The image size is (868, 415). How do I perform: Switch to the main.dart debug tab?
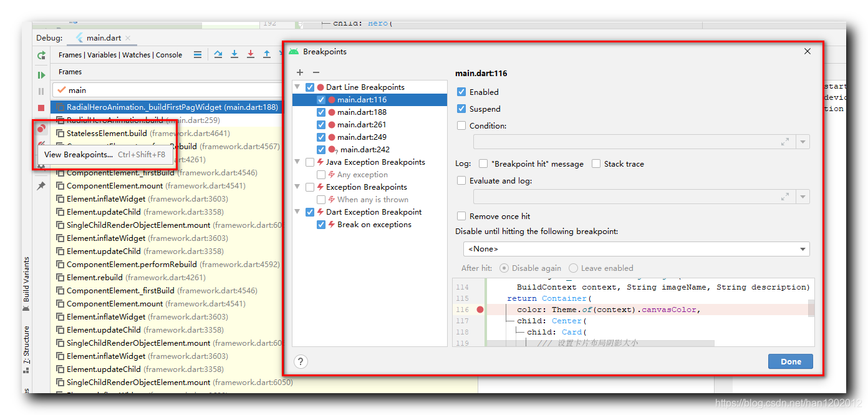103,38
